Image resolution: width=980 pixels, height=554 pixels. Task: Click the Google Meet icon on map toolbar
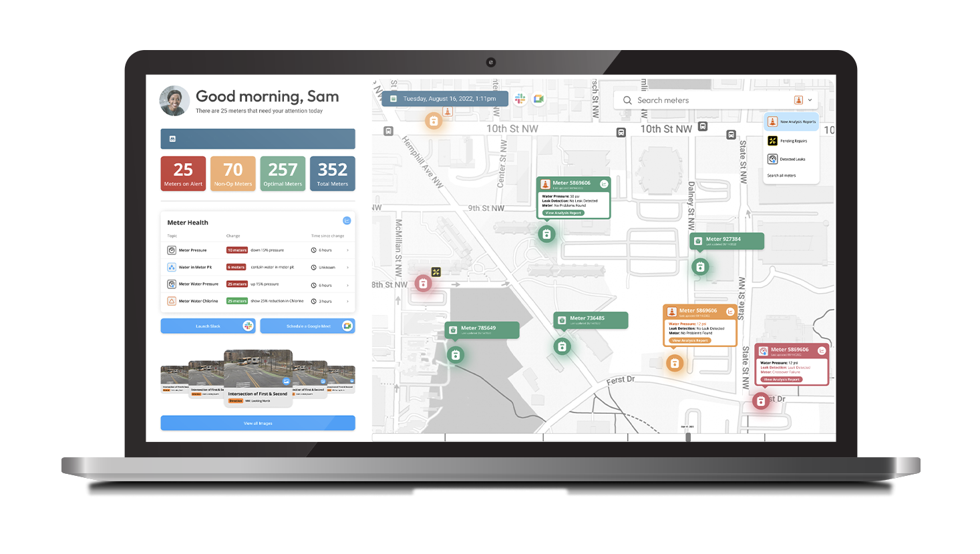tap(538, 99)
